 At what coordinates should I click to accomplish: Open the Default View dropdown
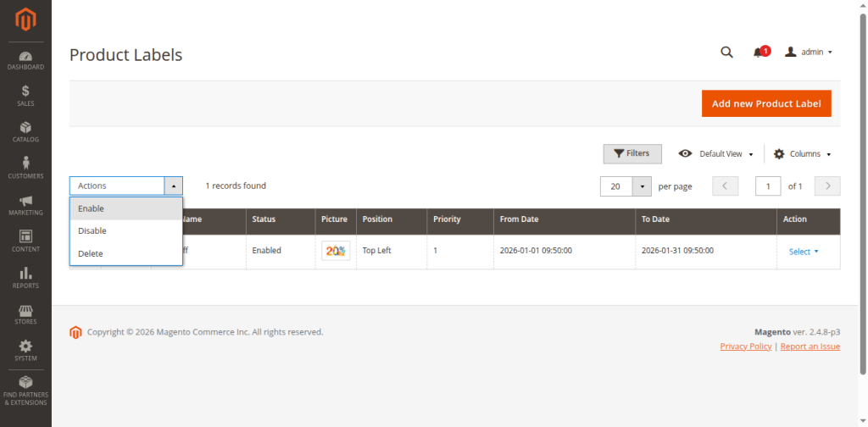click(716, 154)
